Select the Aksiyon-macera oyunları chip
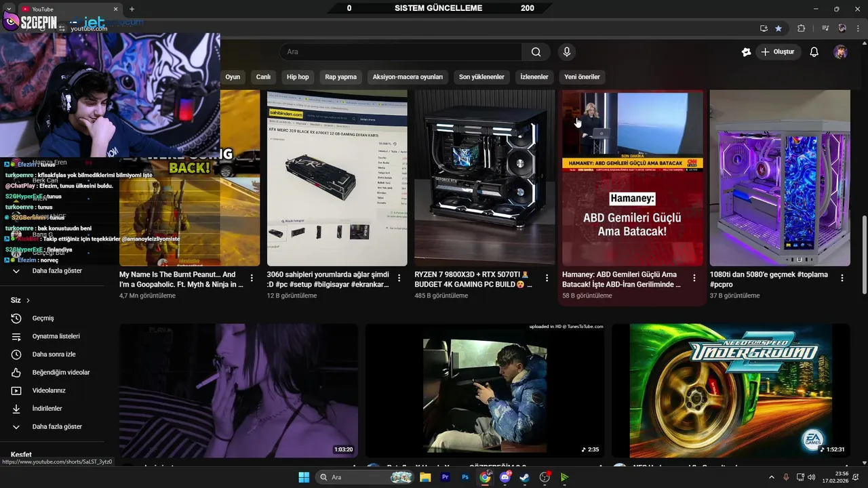This screenshot has height=488, width=868. [408, 77]
